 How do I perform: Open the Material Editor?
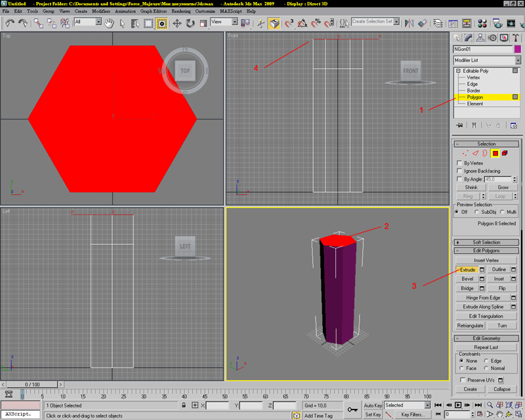pyautogui.click(x=482, y=23)
